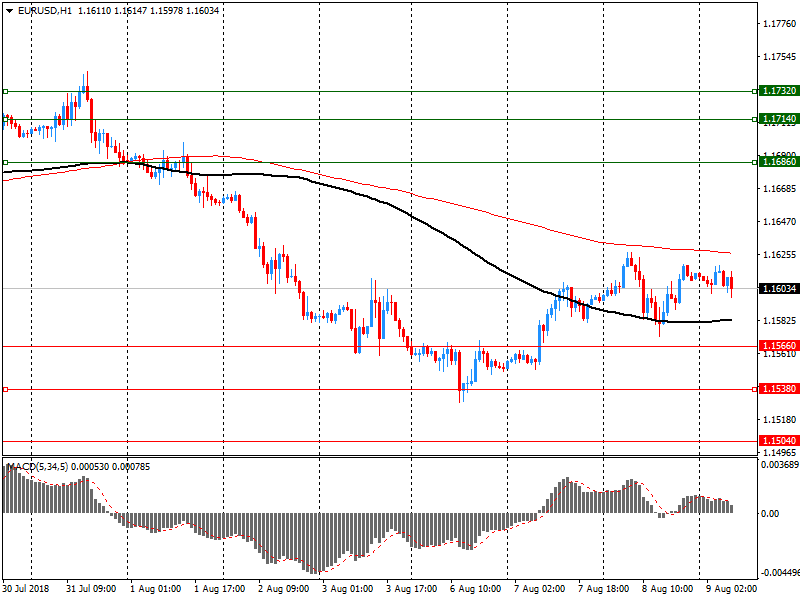Select the 6 Aug 10:00 time axis label
800x600 pixels.
pos(476,589)
